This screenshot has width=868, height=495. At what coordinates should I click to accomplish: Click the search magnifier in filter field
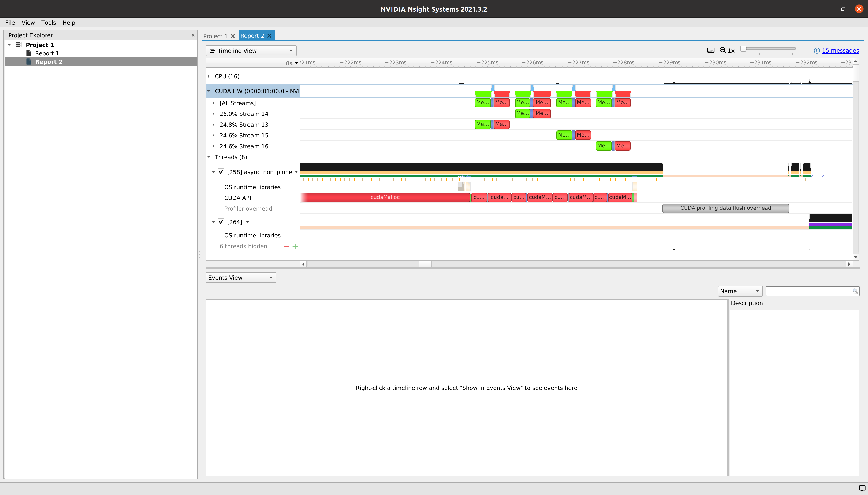coord(855,291)
